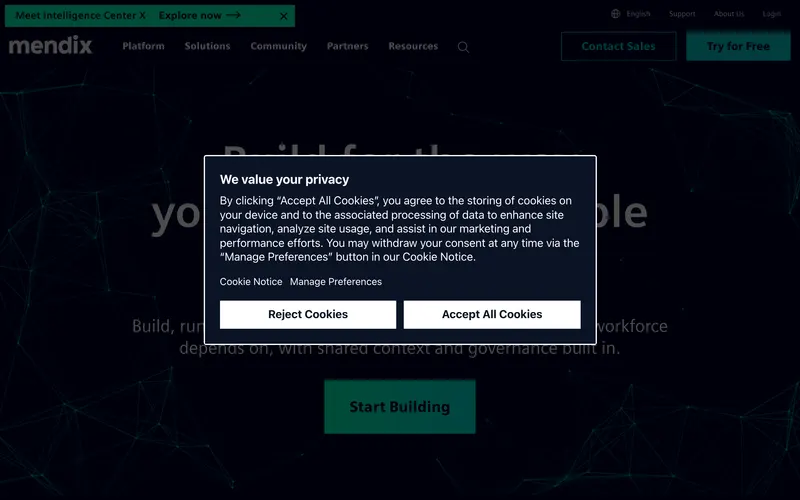
Task: Click the Contact Sales button
Action: pos(618,46)
